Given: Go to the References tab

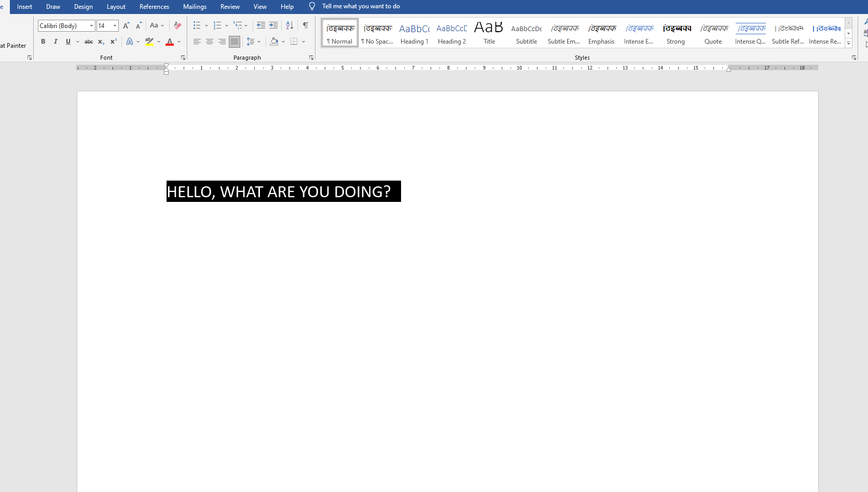Looking at the screenshot, I should pyautogui.click(x=154, y=7).
